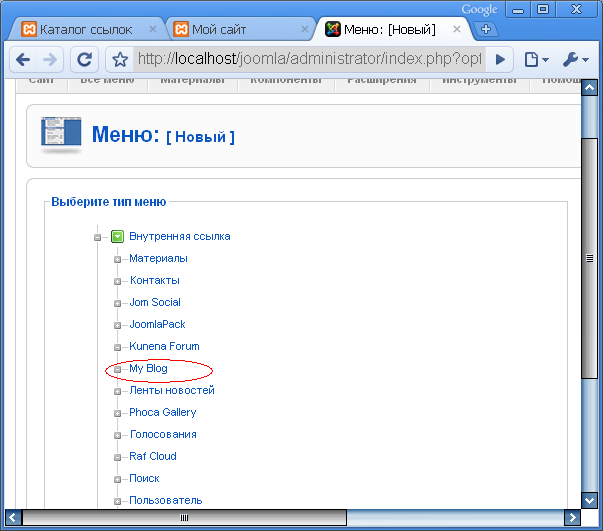Expand the Ленты новостей node
Viewport: 603px width, 531px height.
point(117,391)
